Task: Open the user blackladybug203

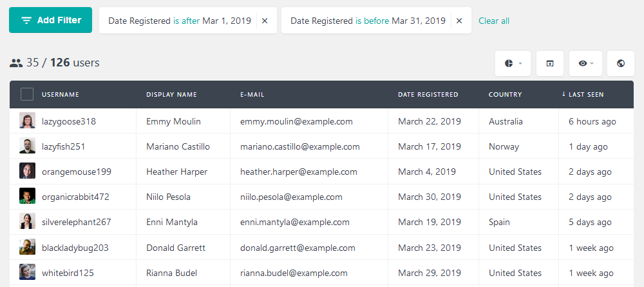Action: point(75,248)
